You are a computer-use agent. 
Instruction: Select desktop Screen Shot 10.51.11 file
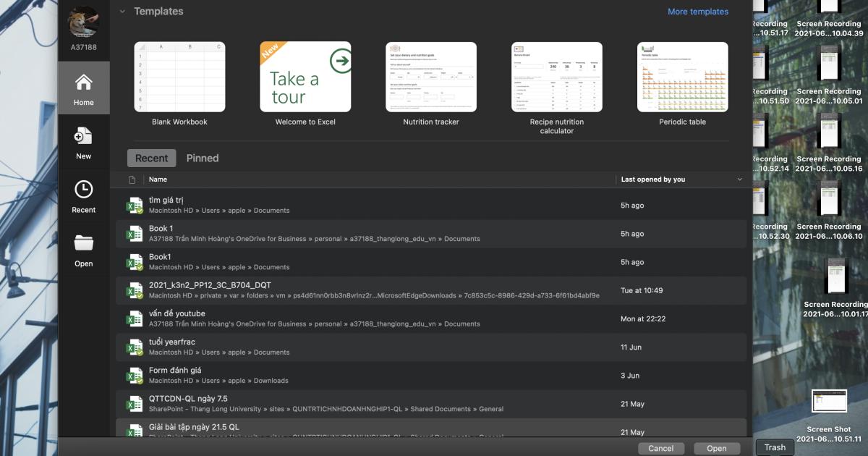[x=829, y=416]
